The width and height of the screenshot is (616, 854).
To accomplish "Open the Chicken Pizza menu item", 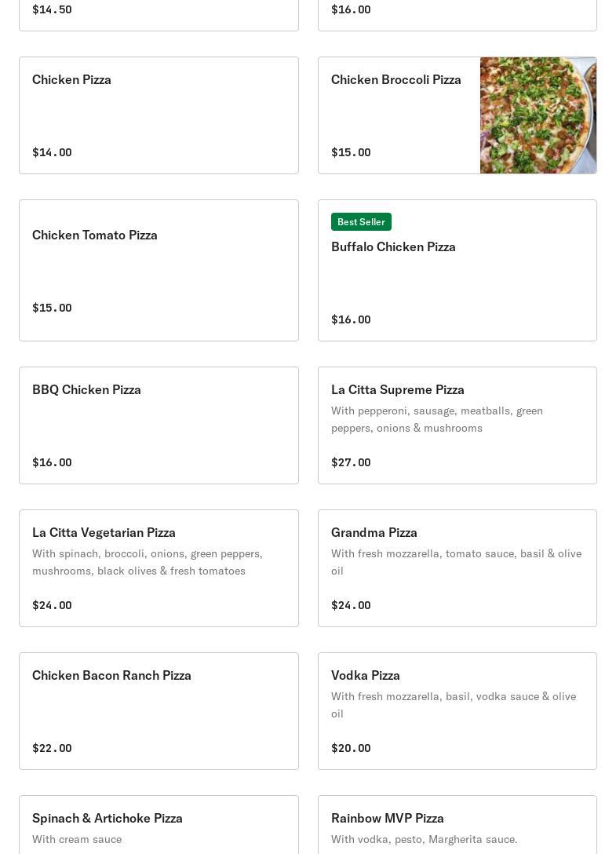I will [159, 115].
